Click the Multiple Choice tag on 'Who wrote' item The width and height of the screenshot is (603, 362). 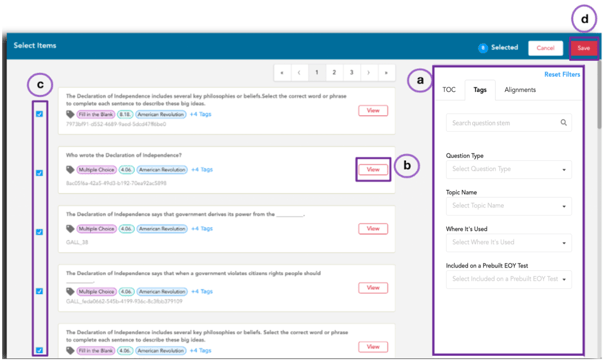point(97,170)
